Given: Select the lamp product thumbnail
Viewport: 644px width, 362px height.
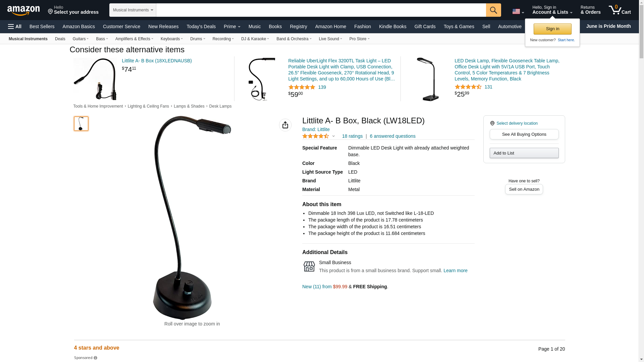Looking at the screenshot, I should point(81,124).
